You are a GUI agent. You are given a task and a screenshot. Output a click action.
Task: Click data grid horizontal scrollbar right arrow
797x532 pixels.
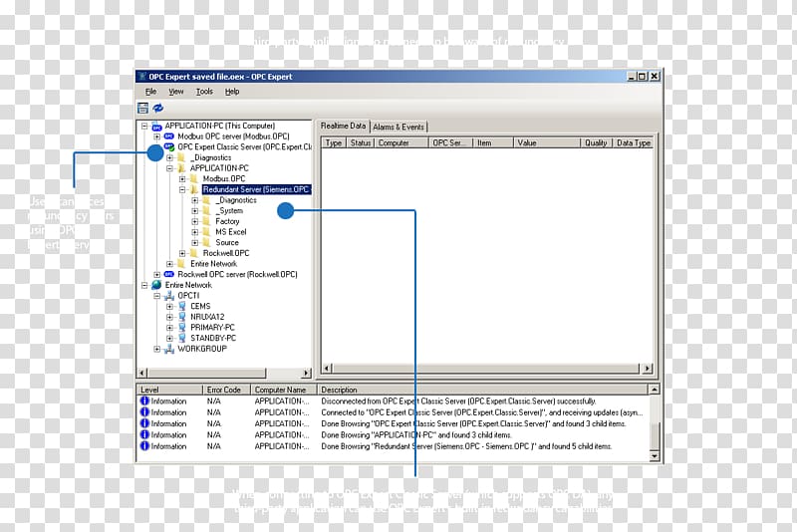(x=647, y=369)
